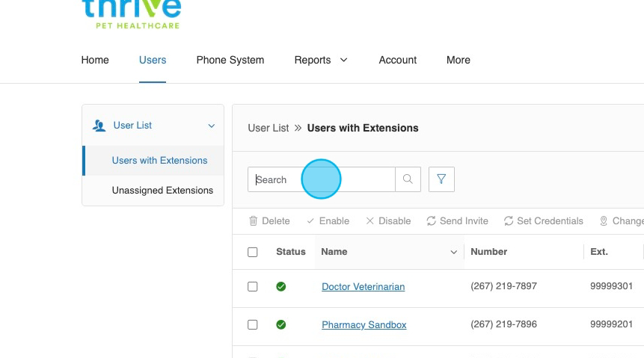Image resolution: width=644 pixels, height=358 pixels.
Task: Toggle the select-all header checkbox
Action: (253, 253)
